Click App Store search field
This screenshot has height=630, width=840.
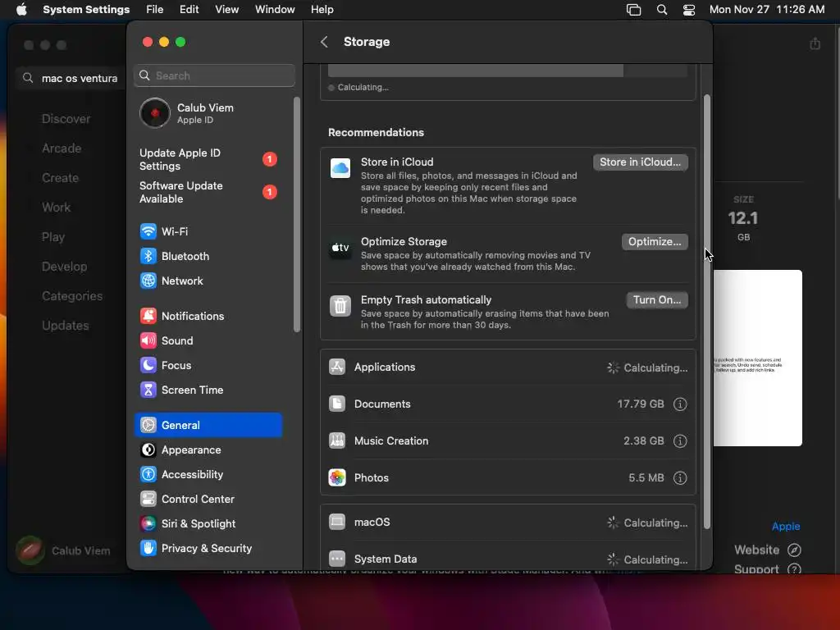[x=71, y=78]
